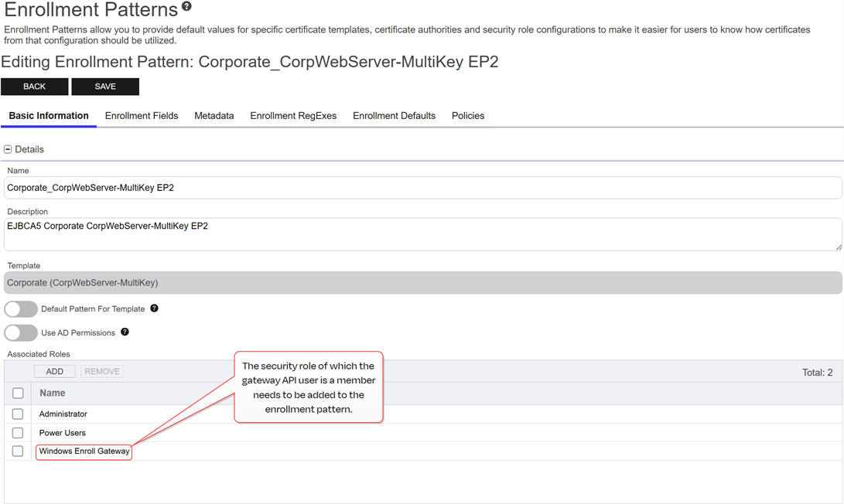Image resolution: width=844 pixels, height=504 pixels.
Task: Click into the Name input field
Action: (422, 188)
